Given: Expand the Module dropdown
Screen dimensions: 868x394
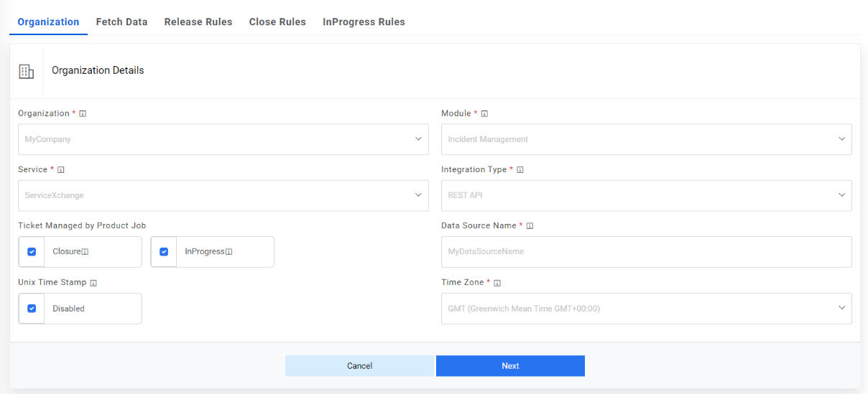Looking at the screenshot, I should click(x=646, y=139).
